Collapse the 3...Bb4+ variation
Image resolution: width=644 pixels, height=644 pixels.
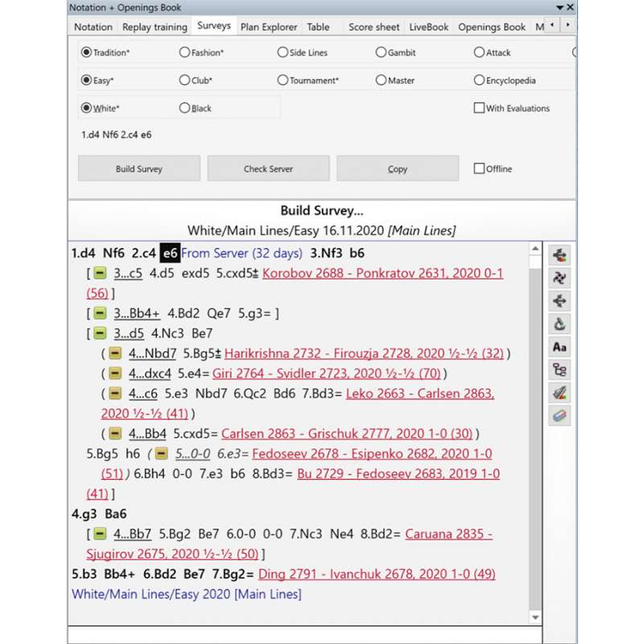pyautogui.click(x=100, y=313)
